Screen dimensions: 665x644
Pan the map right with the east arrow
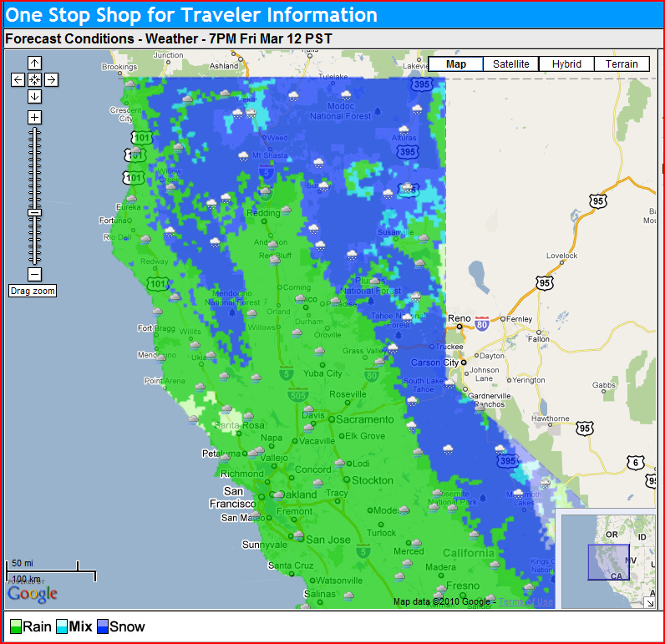(51, 79)
